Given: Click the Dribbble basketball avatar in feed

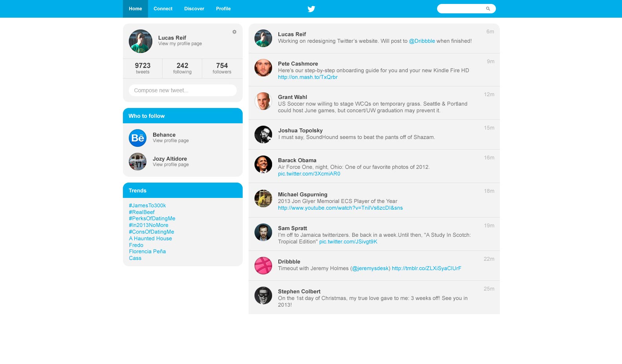Looking at the screenshot, I should [263, 265].
